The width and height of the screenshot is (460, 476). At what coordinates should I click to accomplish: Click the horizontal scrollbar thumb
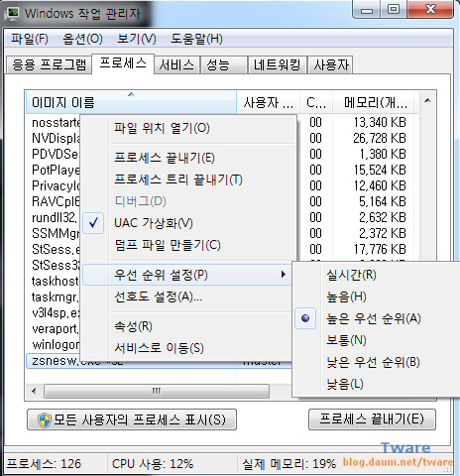(x=157, y=391)
